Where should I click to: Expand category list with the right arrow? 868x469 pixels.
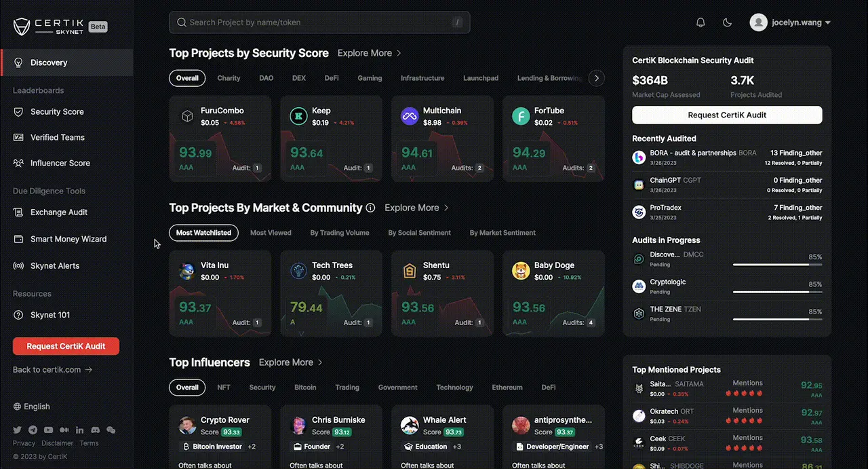pyautogui.click(x=597, y=78)
